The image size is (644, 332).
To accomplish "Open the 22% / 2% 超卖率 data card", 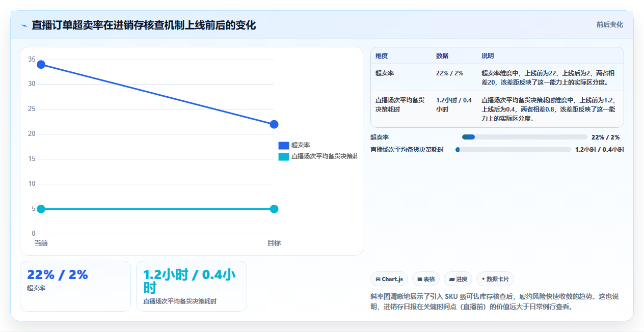I will [75, 286].
